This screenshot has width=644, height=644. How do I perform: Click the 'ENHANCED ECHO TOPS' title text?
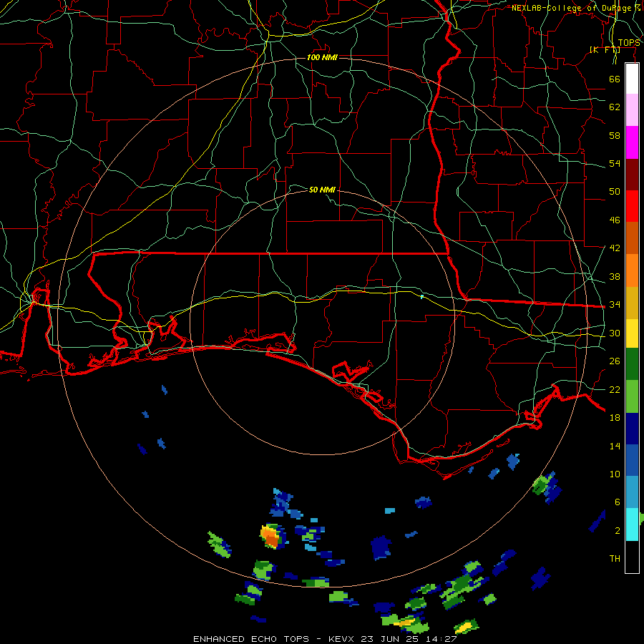click(251, 639)
